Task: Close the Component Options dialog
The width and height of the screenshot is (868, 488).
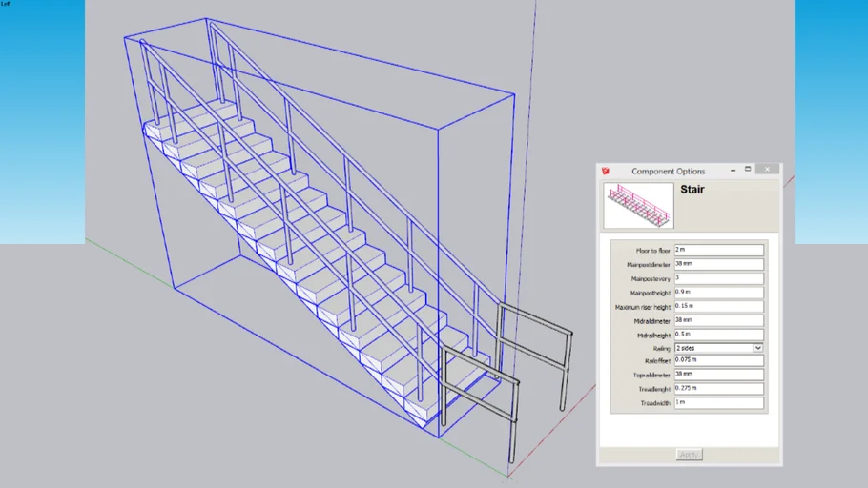Action: 767,171
